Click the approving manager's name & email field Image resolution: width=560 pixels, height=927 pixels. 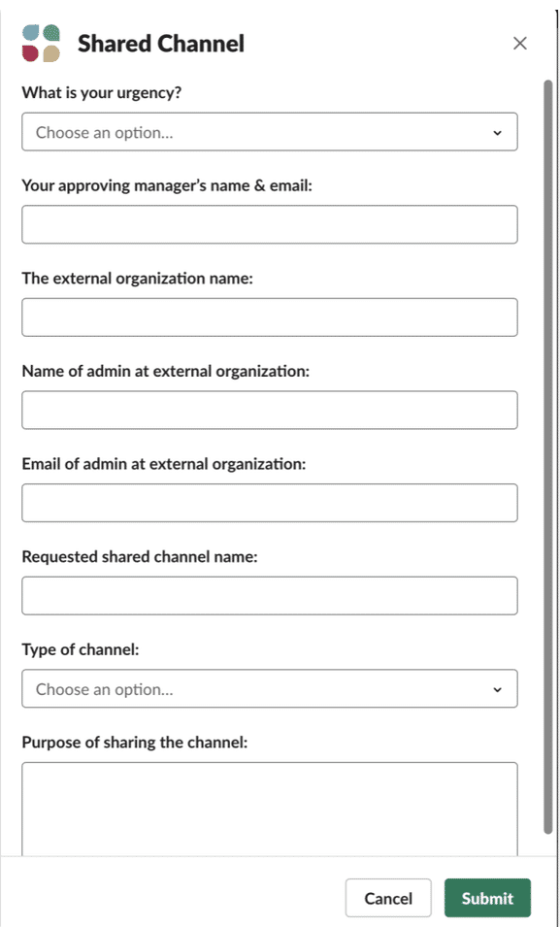270,224
